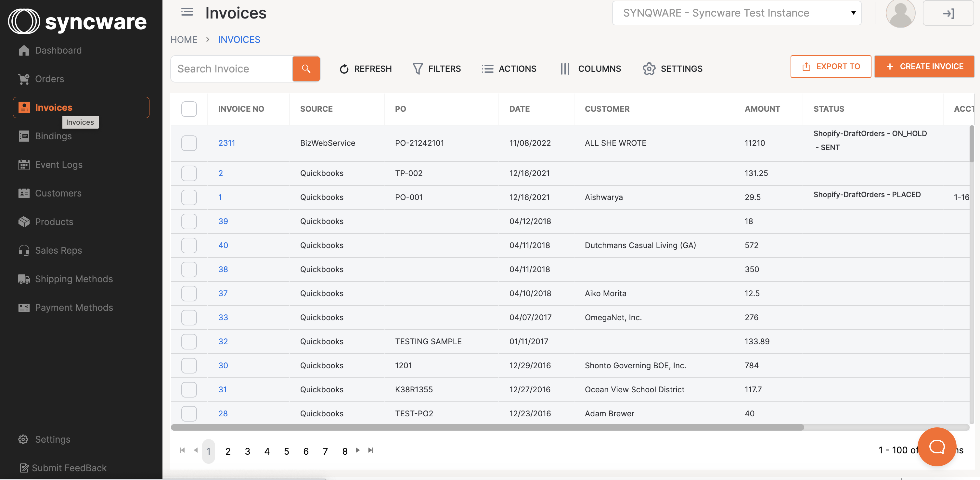Select the checkbox on Adam Brewer's row
980x480 pixels.
(x=189, y=413)
